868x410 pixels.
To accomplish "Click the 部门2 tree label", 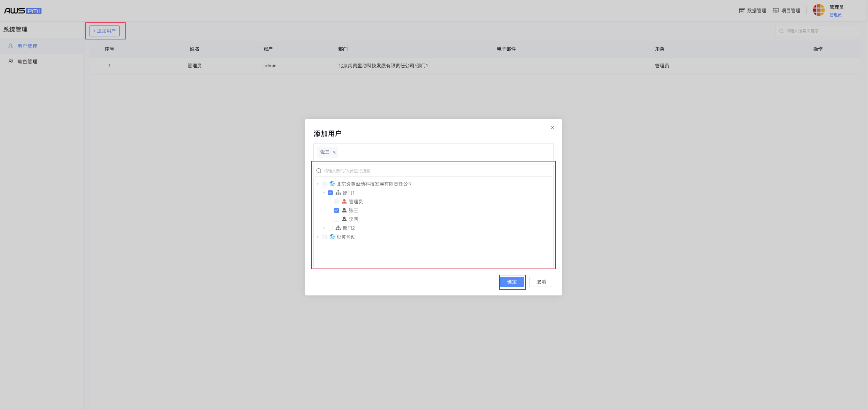I will [x=348, y=228].
